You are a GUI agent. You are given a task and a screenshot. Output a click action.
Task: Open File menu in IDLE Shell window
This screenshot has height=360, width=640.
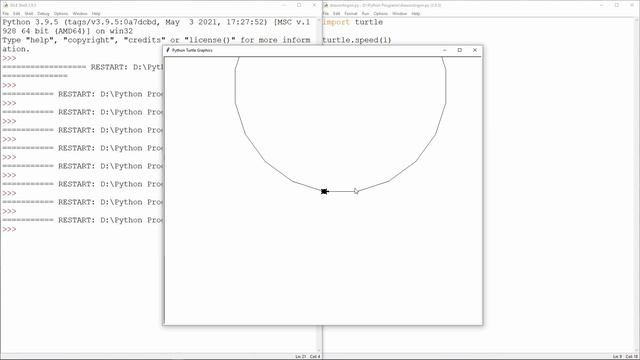[x=6, y=13]
